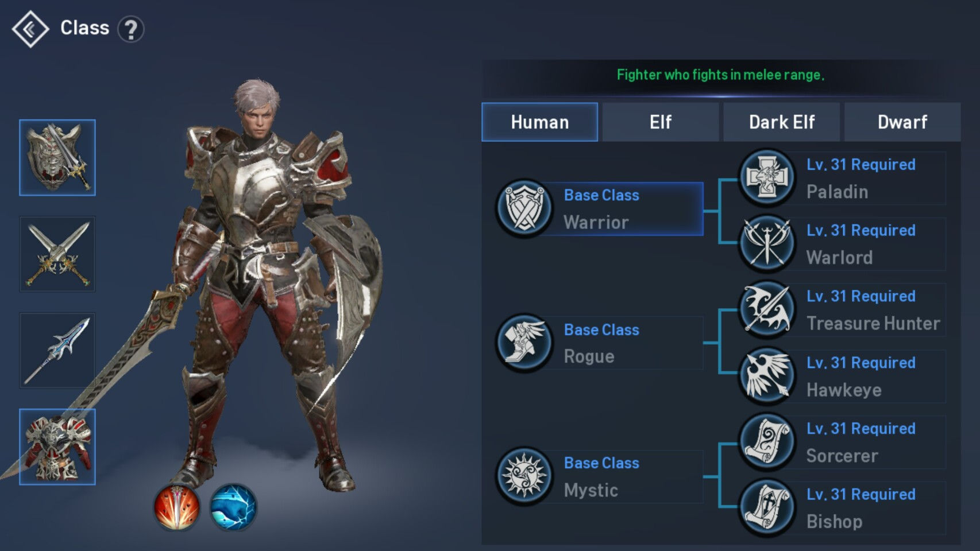This screenshot has width=980, height=551.
Task: Open the Class help question mark
Action: [x=131, y=29]
